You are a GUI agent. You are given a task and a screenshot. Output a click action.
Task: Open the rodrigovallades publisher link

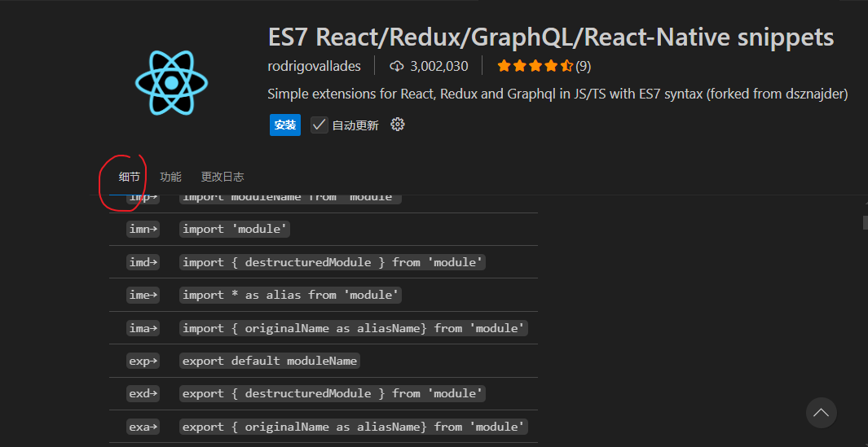[314, 67]
